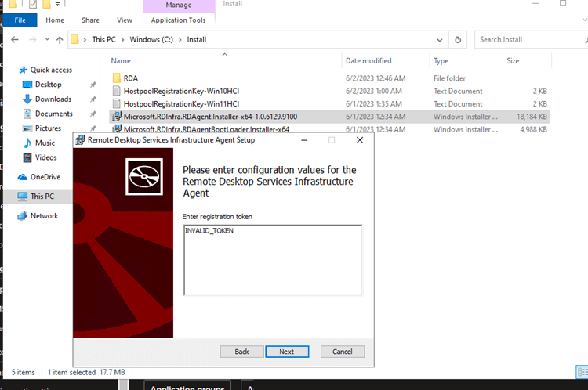The width and height of the screenshot is (588, 390).
Task: Click the Up directory arrow
Action: coord(60,39)
